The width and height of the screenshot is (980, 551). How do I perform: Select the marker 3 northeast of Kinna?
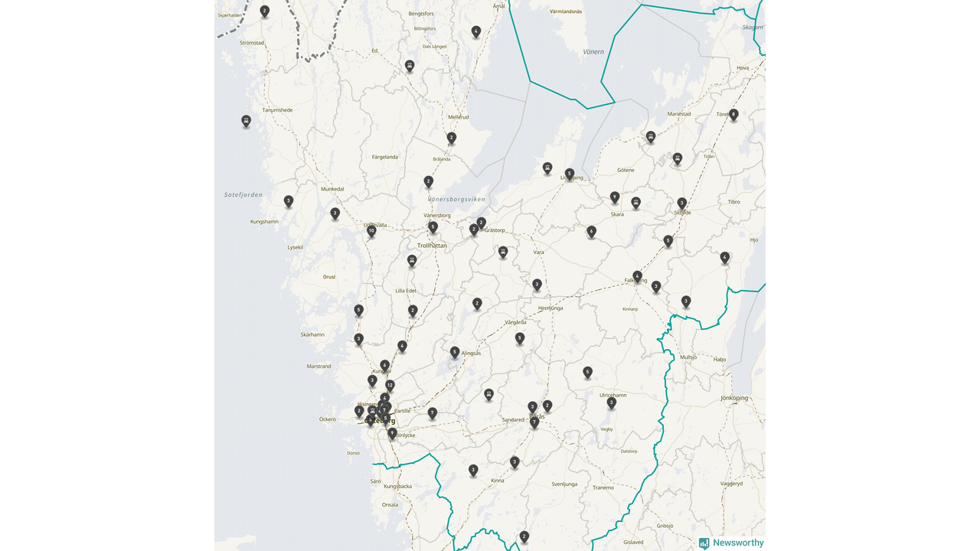514,462
